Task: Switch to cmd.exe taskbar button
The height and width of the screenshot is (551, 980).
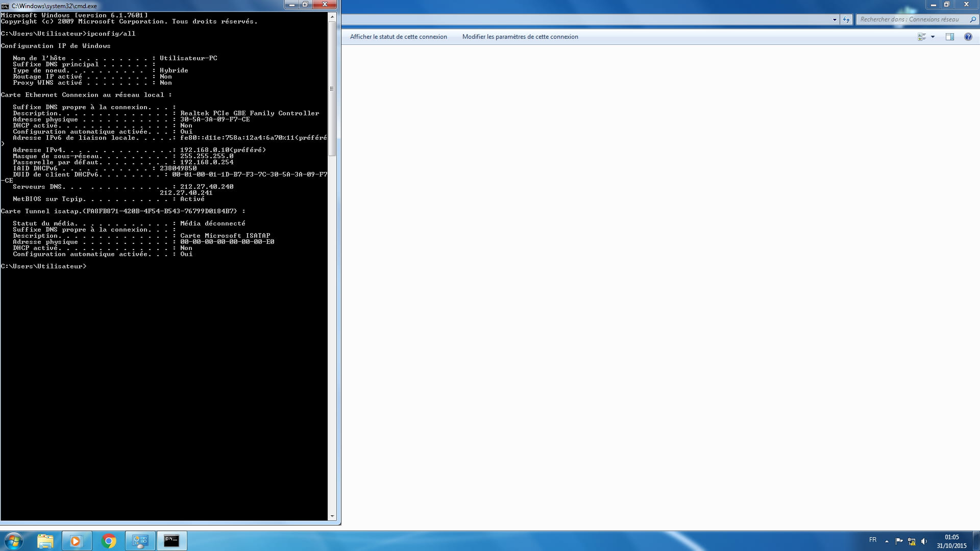Action: [171, 541]
